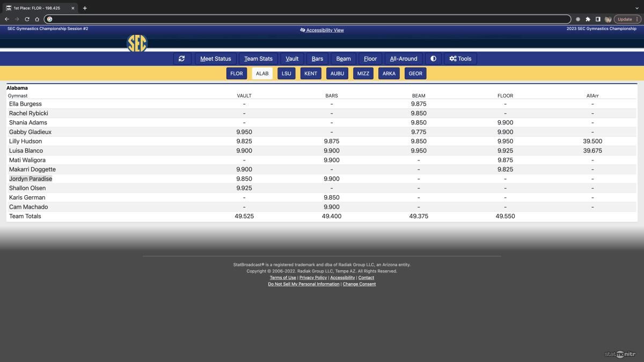This screenshot has height=362, width=644.
Task: Click team floor total 49.550
Action: pyautogui.click(x=506, y=216)
